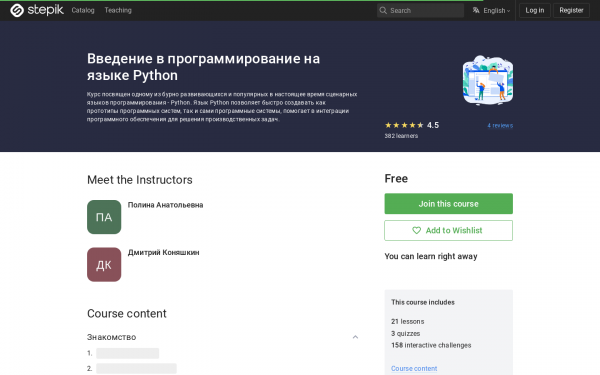The image size is (600, 375).
Task: Click the 4.5 rating value
Action: coord(433,125)
